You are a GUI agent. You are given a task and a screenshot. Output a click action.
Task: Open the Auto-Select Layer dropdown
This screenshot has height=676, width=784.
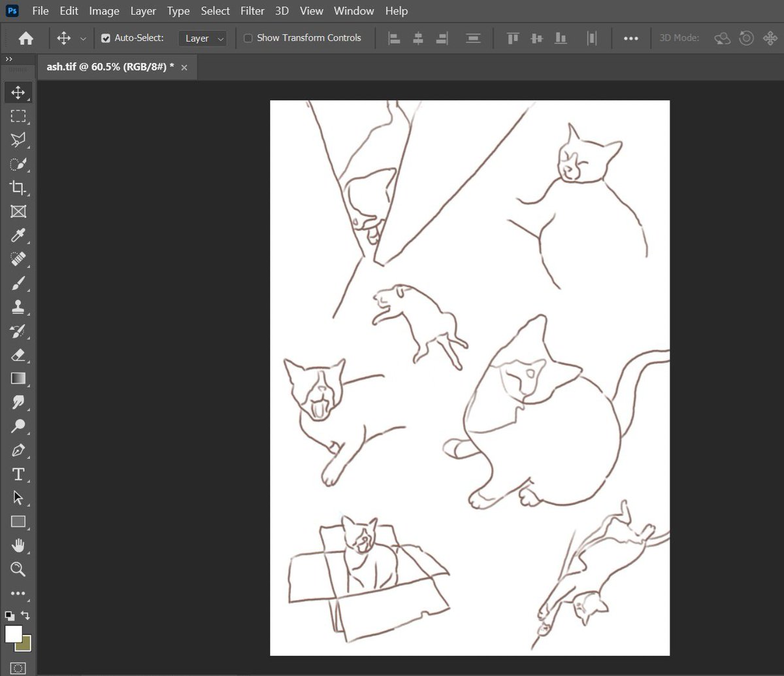(x=202, y=38)
